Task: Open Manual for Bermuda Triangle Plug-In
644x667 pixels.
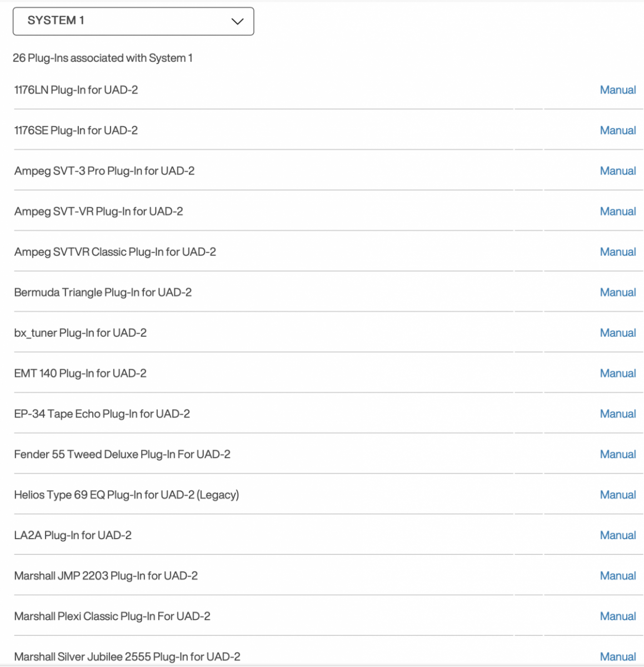Action: [617, 293]
